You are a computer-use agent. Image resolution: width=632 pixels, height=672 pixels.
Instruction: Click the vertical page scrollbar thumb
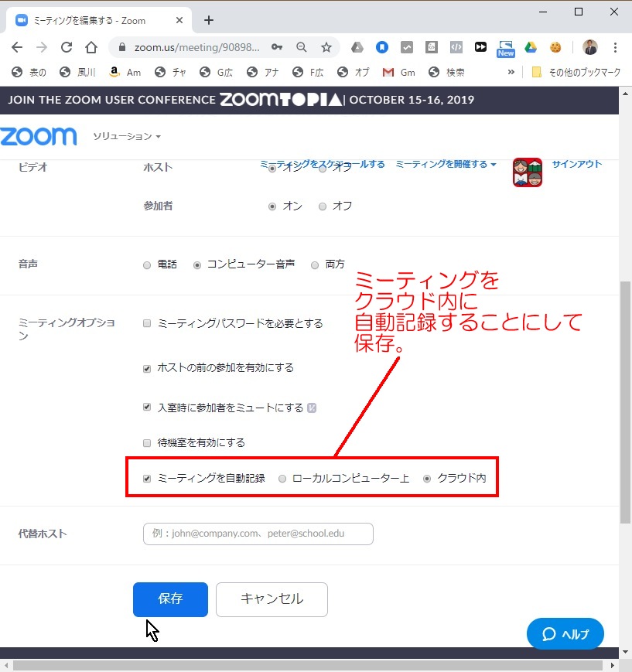point(625,402)
